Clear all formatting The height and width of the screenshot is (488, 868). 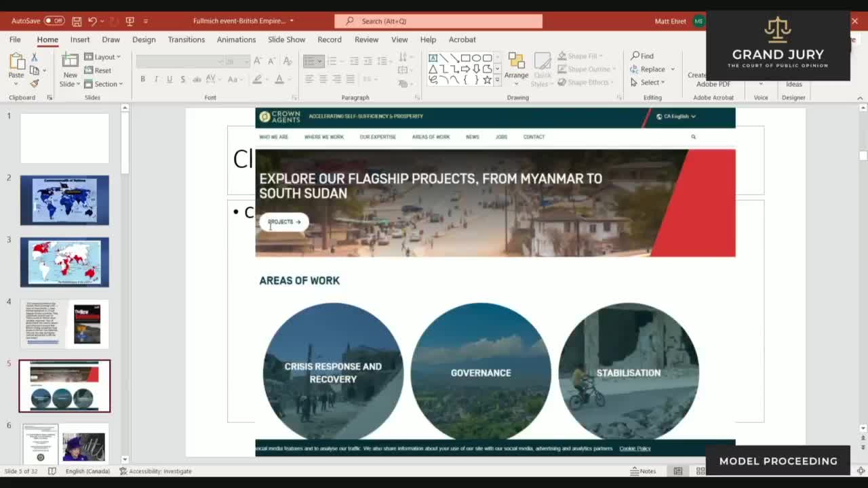click(x=286, y=61)
